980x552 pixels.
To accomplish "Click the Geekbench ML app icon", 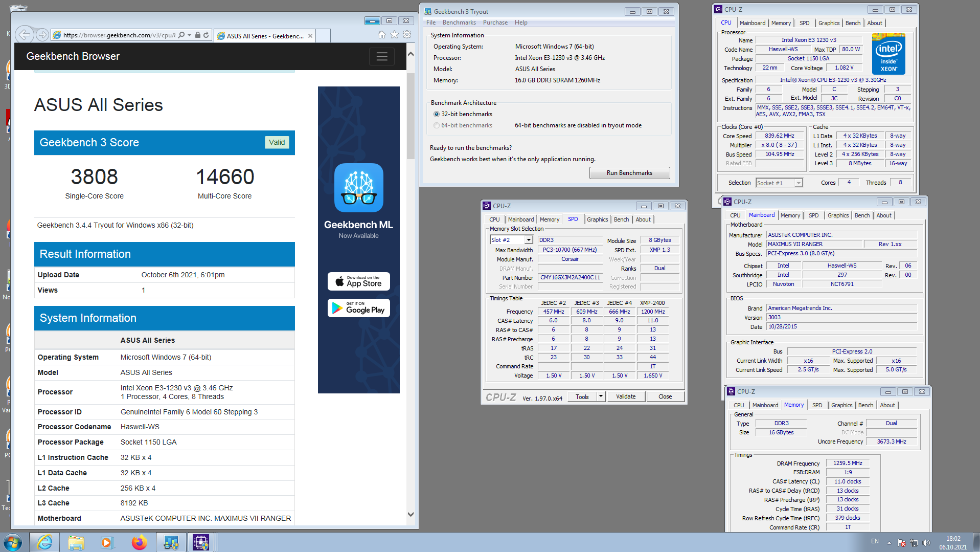I will (359, 188).
